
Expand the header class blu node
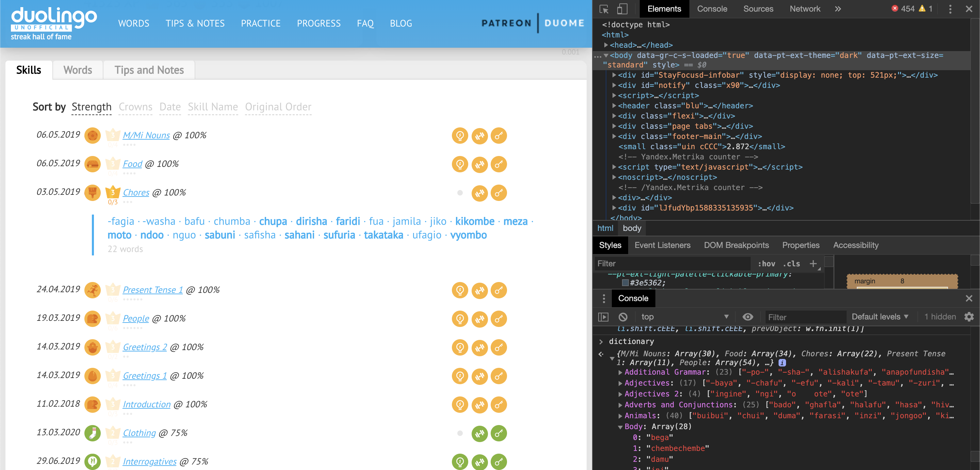click(x=614, y=106)
